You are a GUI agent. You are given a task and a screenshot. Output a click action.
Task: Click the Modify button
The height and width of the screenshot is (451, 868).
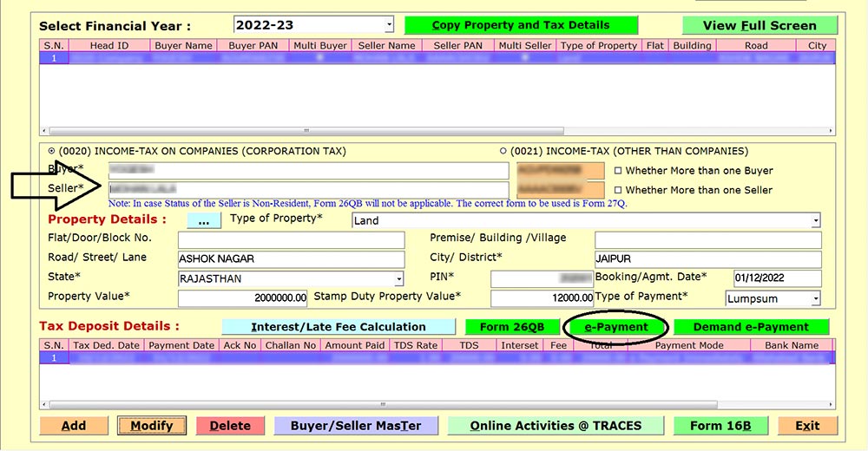[x=152, y=426]
